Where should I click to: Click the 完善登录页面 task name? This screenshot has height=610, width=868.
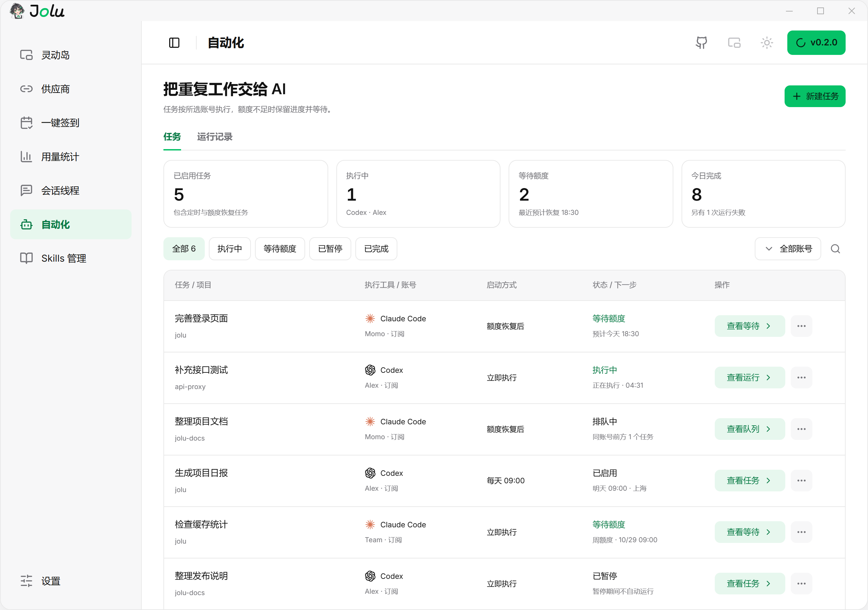click(201, 319)
